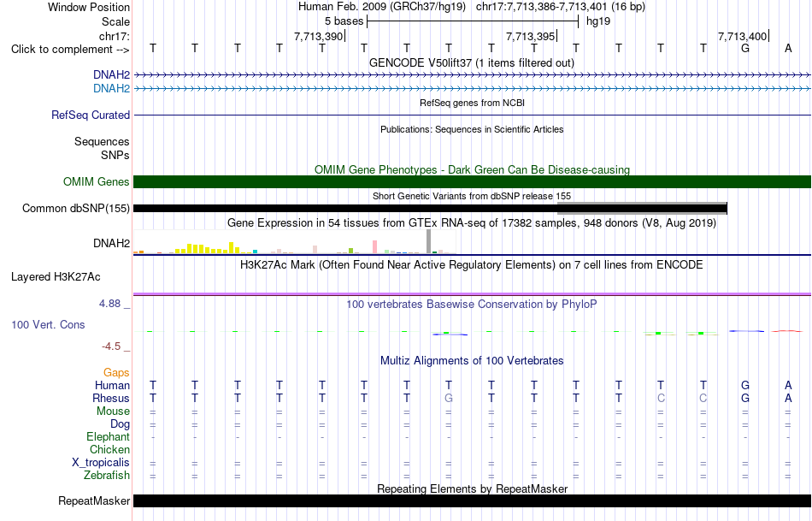Click the G base in the complement row
Viewport: 812px width, 521px height.
(x=745, y=49)
